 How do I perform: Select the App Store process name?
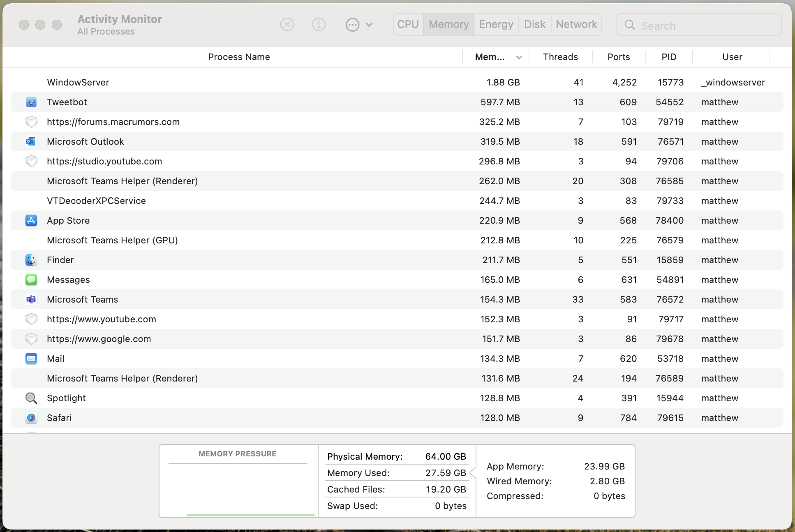tap(68, 220)
